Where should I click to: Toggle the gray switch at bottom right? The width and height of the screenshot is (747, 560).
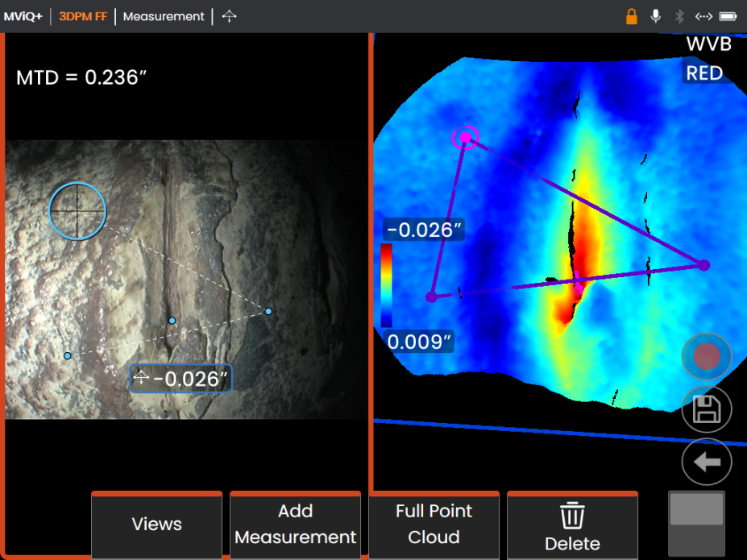696,524
